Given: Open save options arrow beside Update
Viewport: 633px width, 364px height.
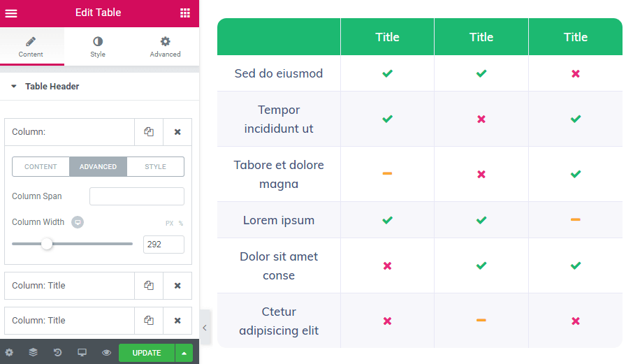Looking at the screenshot, I should click(184, 353).
